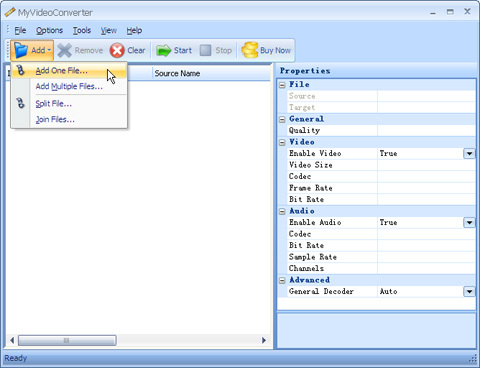This screenshot has height=368, width=480.
Task: Click the red Clear icon
Action: pyautogui.click(x=117, y=51)
